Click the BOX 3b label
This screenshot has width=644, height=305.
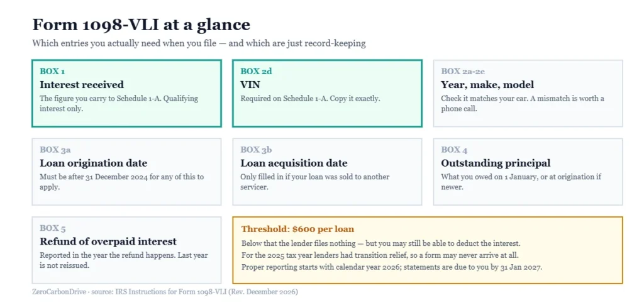tap(257, 150)
